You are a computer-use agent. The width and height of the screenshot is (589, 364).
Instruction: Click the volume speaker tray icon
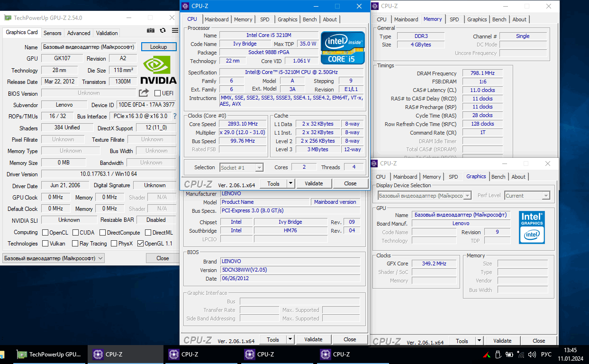(x=532, y=354)
